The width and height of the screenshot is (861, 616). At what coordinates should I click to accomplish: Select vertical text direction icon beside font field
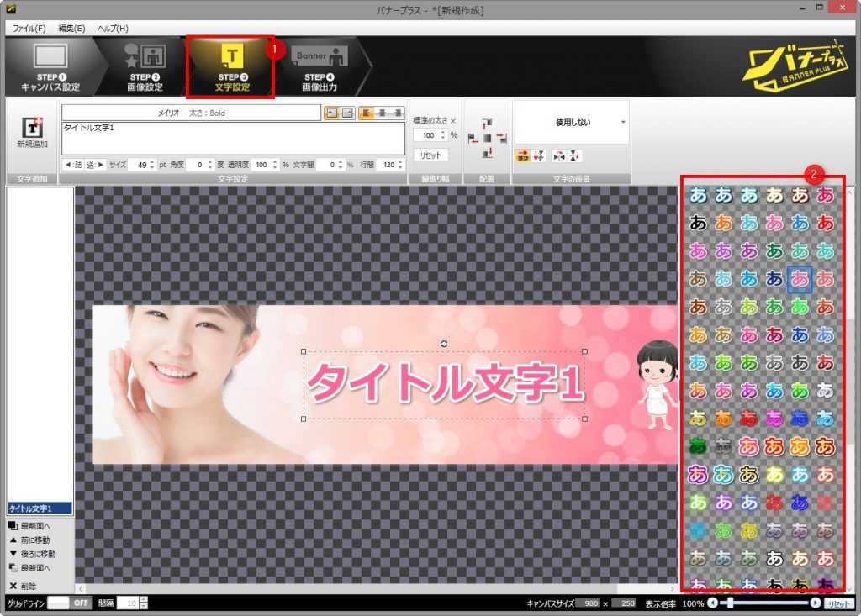347,113
